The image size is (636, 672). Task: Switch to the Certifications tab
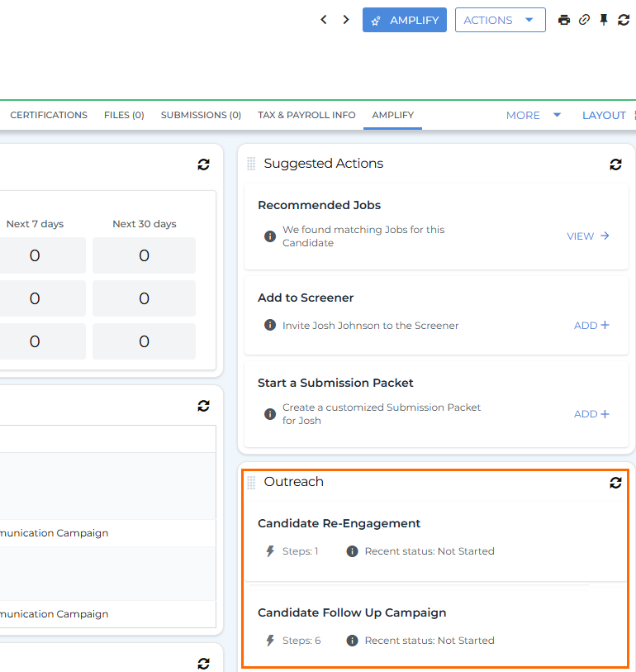pyautogui.click(x=49, y=115)
